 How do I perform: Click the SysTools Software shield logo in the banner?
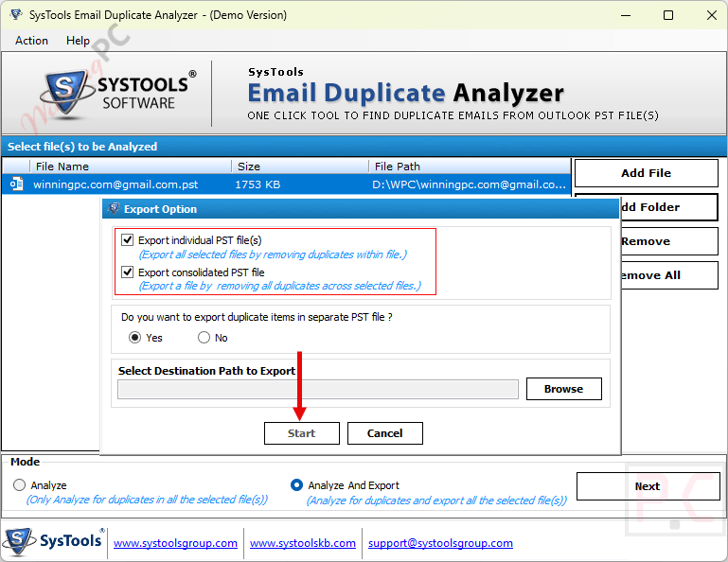click(x=66, y=94)
